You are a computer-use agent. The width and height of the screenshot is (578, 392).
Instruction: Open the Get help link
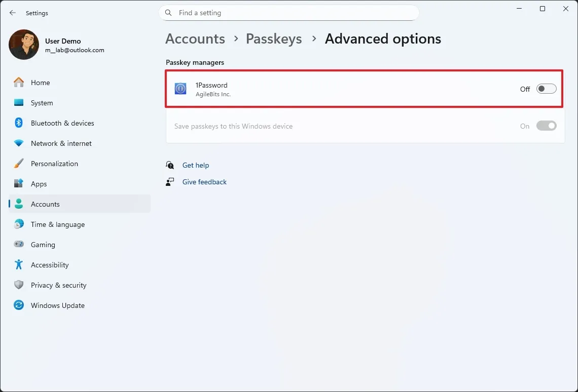tap(196, 165)
